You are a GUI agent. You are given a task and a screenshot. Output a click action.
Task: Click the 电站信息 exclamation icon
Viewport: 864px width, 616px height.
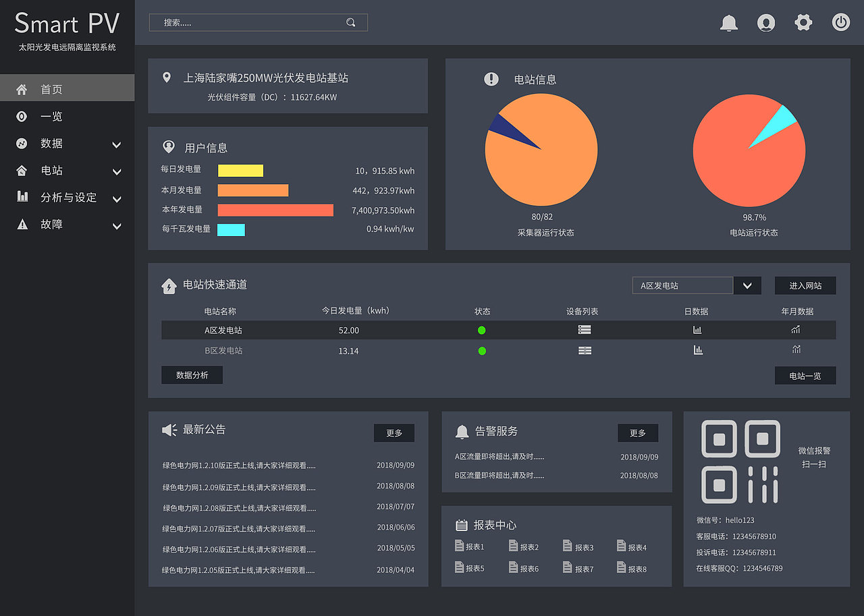[x=491, y=79]
